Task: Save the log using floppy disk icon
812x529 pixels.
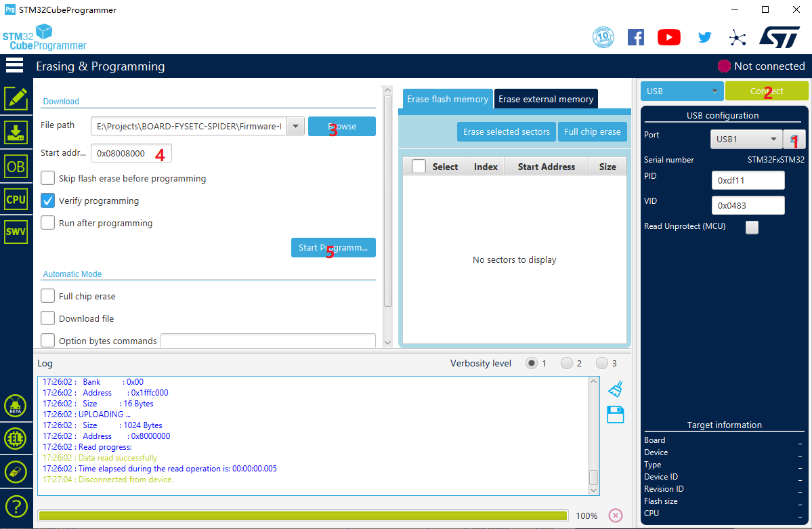Action: (615, 415)
